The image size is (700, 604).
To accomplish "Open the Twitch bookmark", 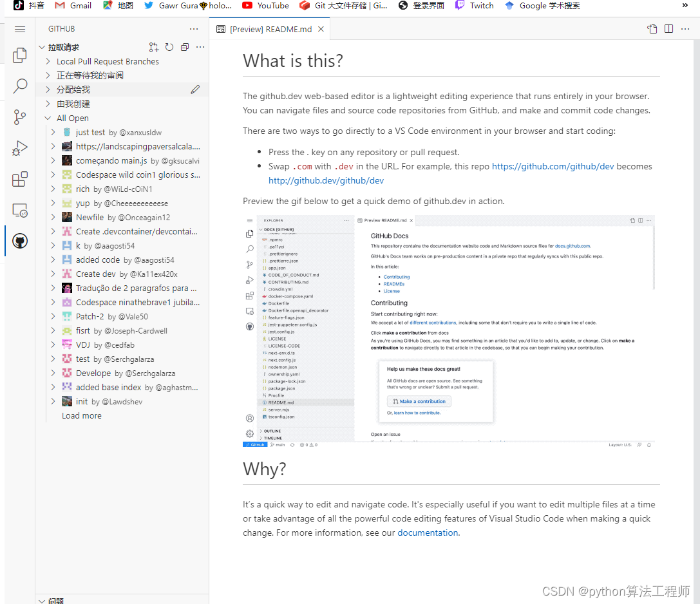I will click(474, 5).
